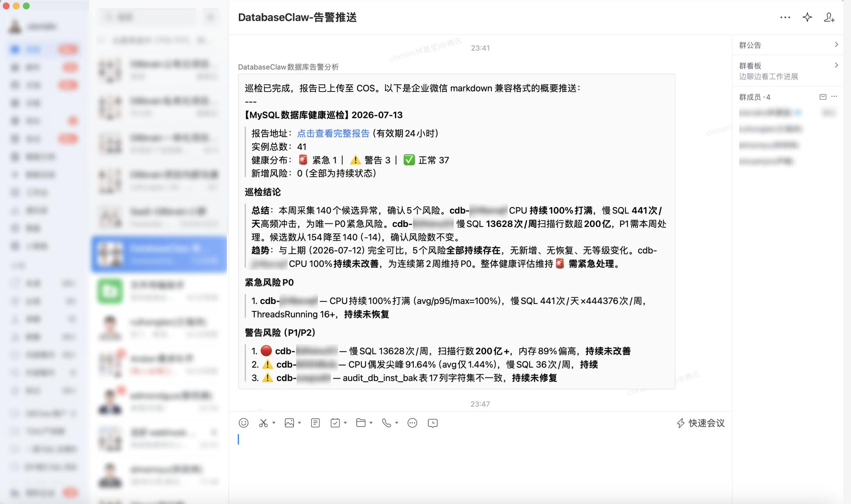Click the 警告风险（P1/P2）heading
This screenshot has height=504, width=851.
click(280, 333)
